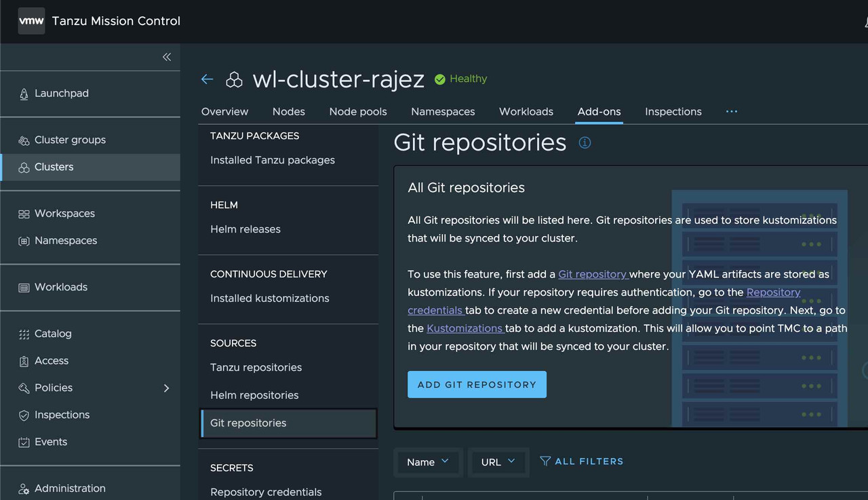The height and width of the screenshot is (500, 868).
Task: Click the Launchpad rocket icon
Action: (24, 94)
